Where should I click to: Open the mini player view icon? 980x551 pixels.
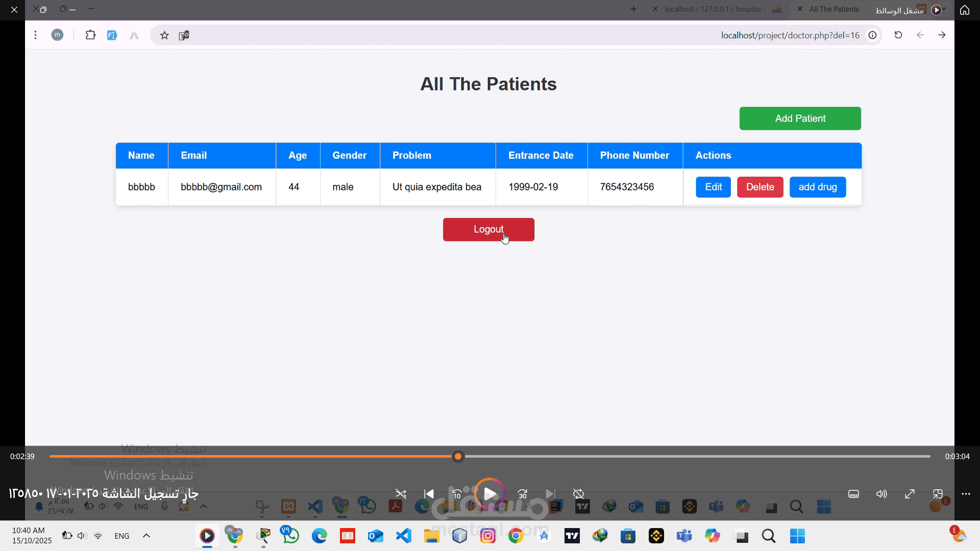pos(938,494)
